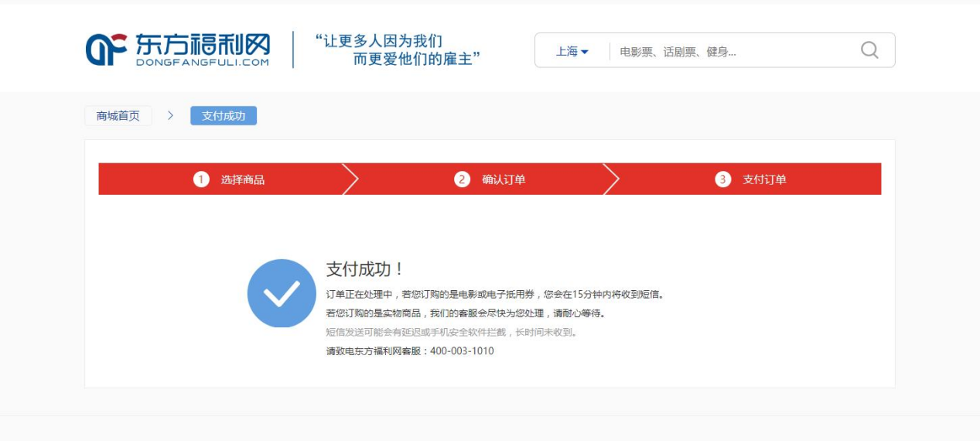
Task: Click the circled number 3 step icon
Action: pos(722,179)
